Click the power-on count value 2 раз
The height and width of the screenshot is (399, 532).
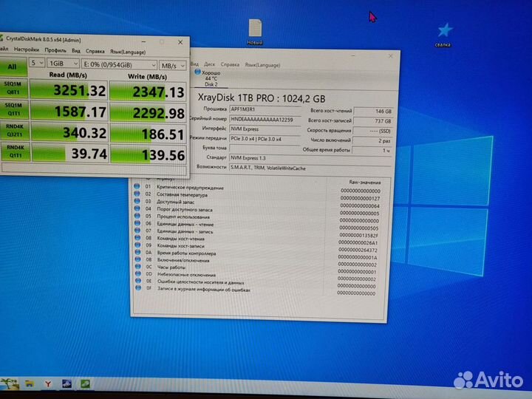point(372,140)
